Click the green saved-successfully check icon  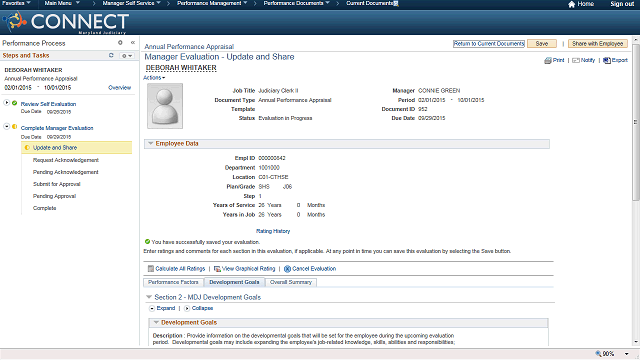pos(147,242)
